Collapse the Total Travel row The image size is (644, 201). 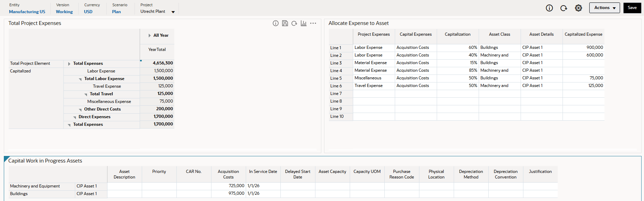click(x=86, y=95)
